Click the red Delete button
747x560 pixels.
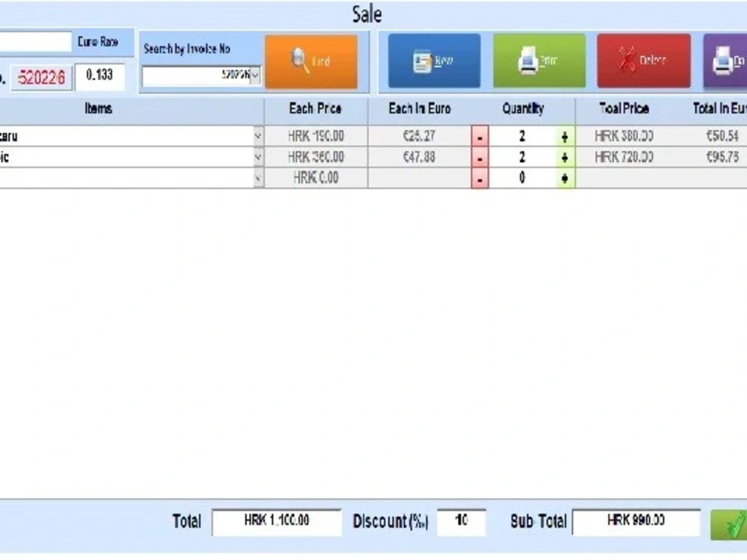coord(644,60)
